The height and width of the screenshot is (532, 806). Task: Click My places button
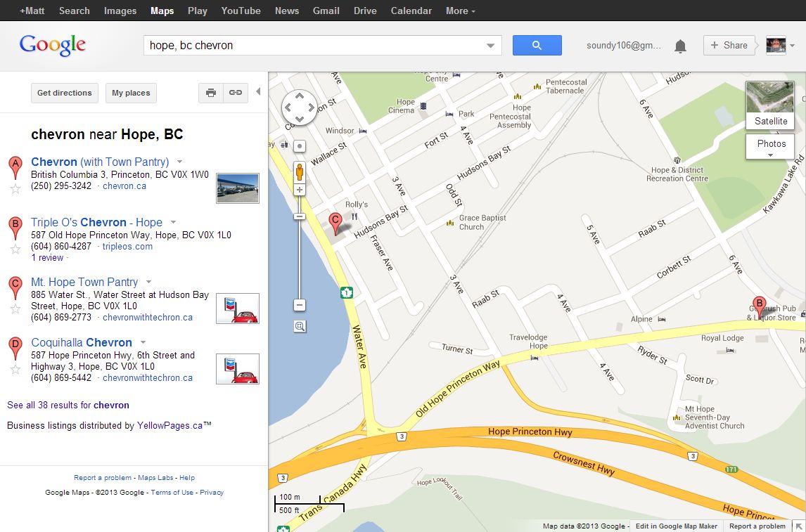coord(131,93)
